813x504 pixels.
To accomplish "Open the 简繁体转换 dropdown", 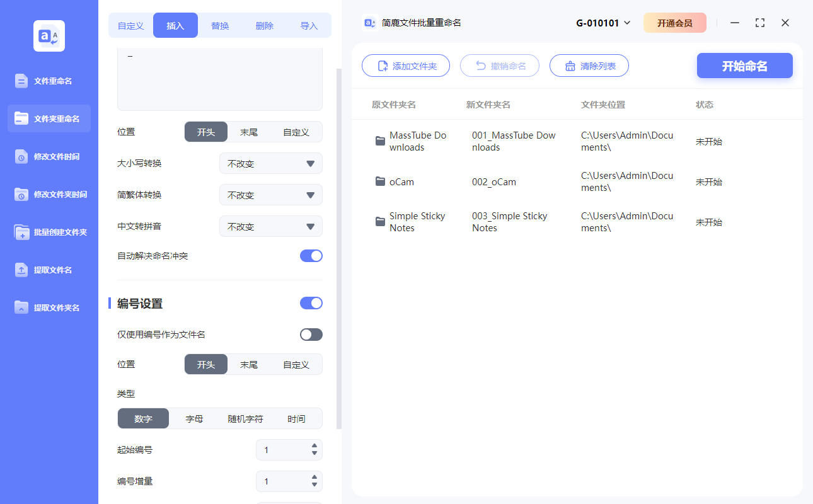I will [270, 195].
